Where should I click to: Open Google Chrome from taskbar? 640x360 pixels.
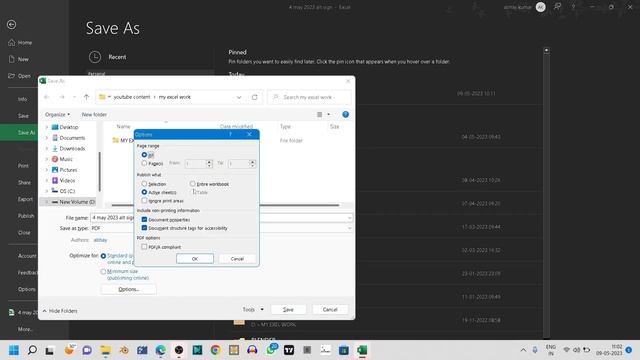click(216, 350)
